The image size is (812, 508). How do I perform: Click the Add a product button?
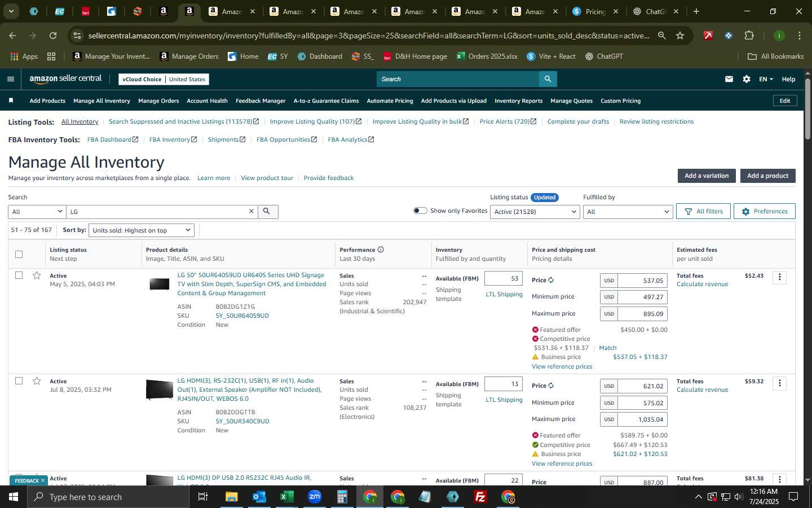point(767,176)
